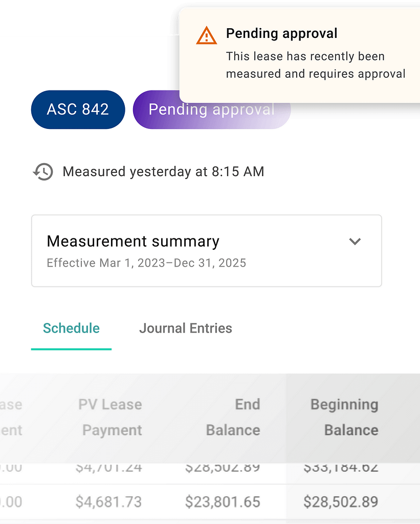Click the Effective Mar 1, 2023–Dec 31, 2025 date range
This screenshot has width=420, height=524.
click(146, 263)
